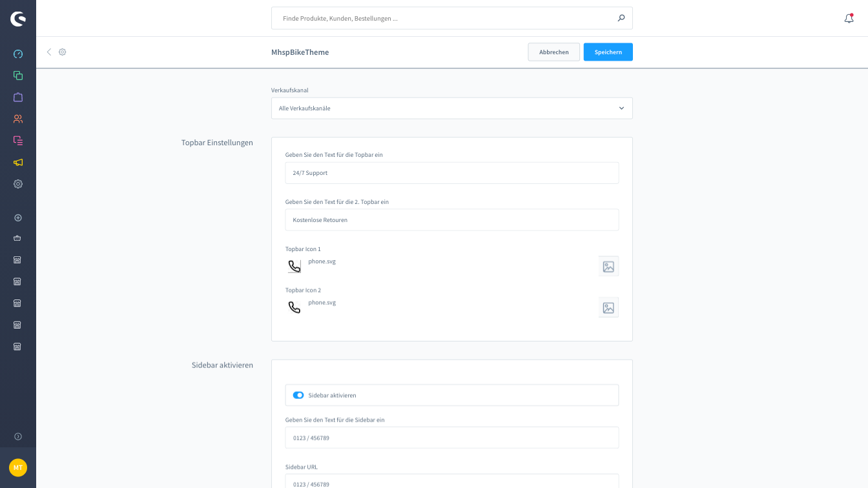Image resolution: width=868 pixels, height=488 pixels.
Task: Click the Abbrechen button
Action: click(553, 52)
